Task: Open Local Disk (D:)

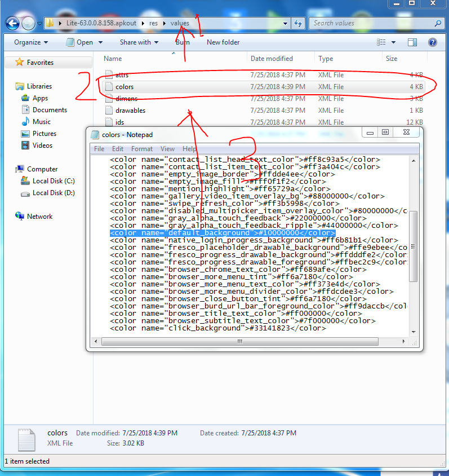Action: [54, 193]
